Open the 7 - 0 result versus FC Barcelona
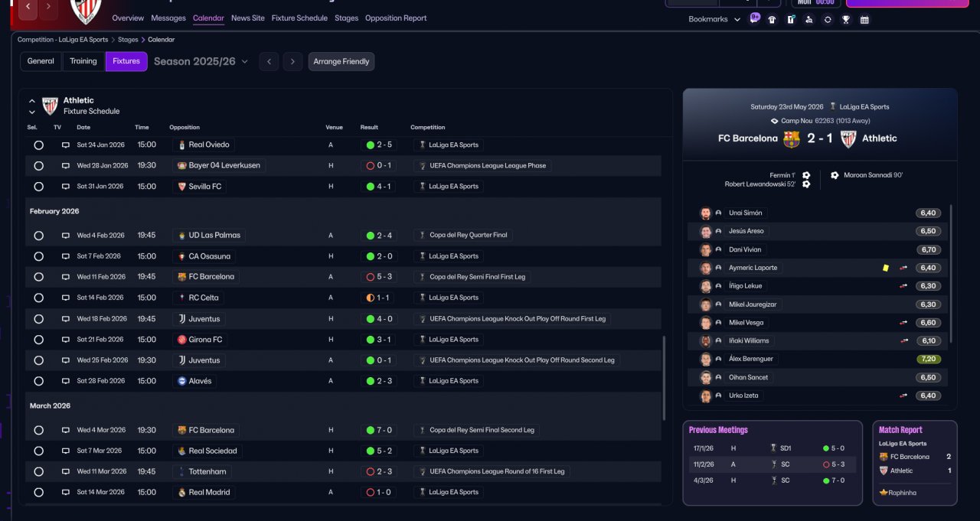This screenshot has width=980, height=521. click(378, 430)
